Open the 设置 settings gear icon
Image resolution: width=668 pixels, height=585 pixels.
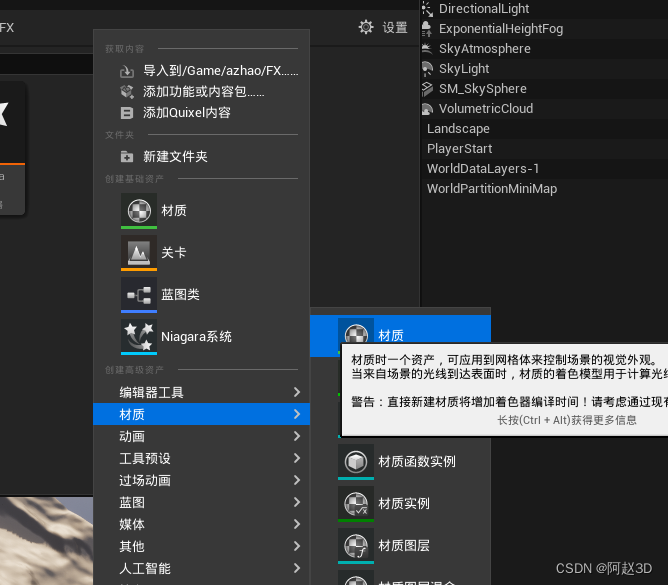pyautogui.click(x=366, y=27)
